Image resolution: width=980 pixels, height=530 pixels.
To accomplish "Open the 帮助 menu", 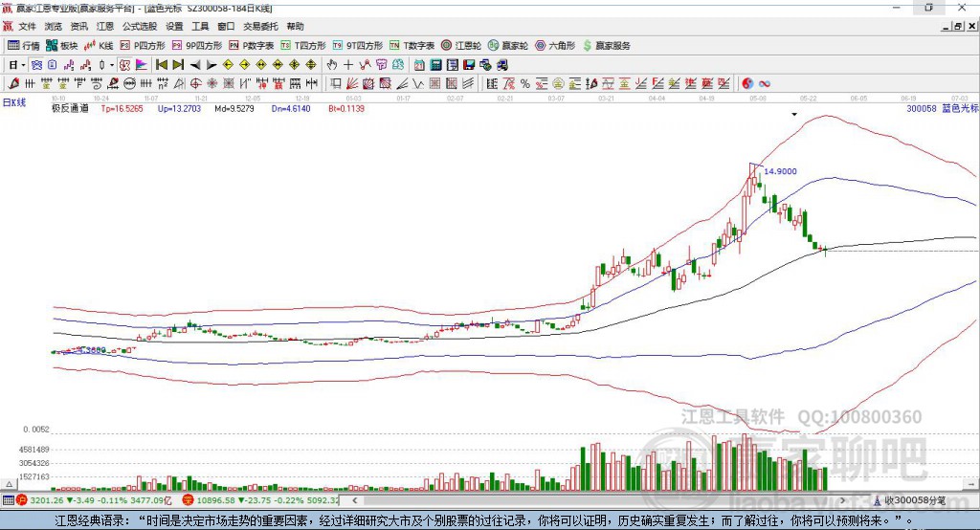I will point(295,26).
